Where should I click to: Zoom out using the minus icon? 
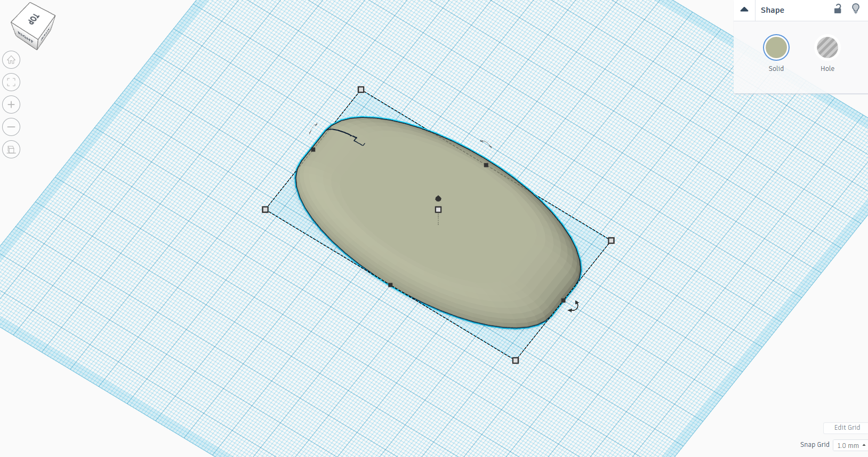[x=11, y=127]
